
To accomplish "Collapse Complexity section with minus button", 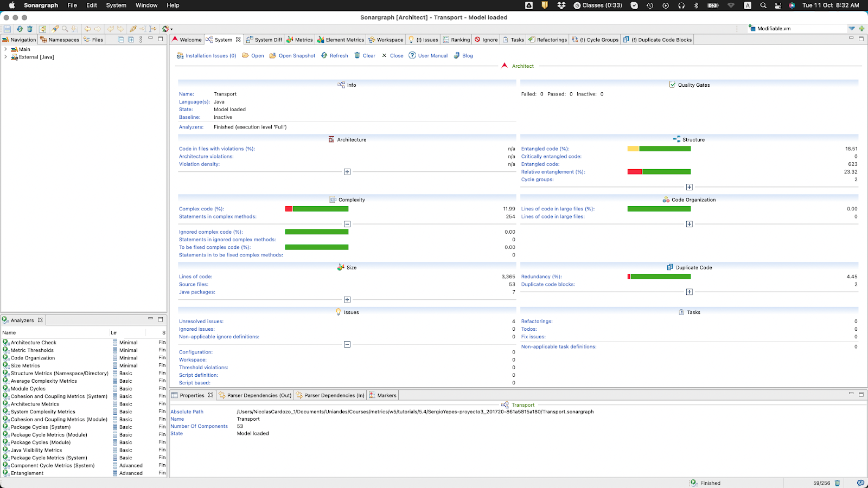I will [x=347, y=224].
